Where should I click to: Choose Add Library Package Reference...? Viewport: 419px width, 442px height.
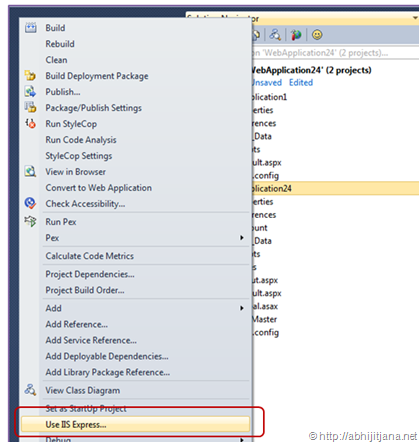click(x=108, y=372)
